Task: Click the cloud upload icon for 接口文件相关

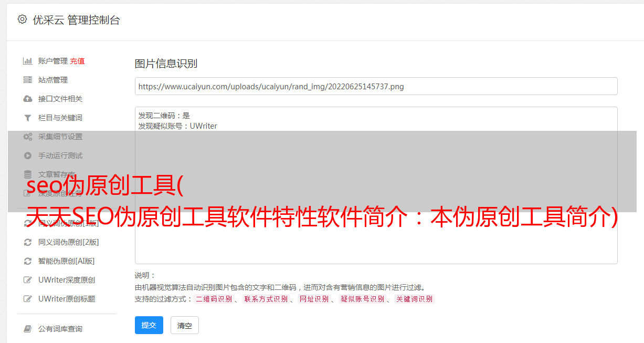Action: [x=28, y=99]
